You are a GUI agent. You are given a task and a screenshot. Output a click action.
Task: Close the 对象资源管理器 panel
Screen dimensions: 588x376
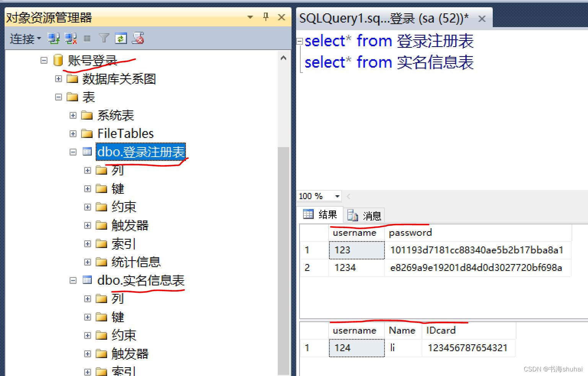282,17
